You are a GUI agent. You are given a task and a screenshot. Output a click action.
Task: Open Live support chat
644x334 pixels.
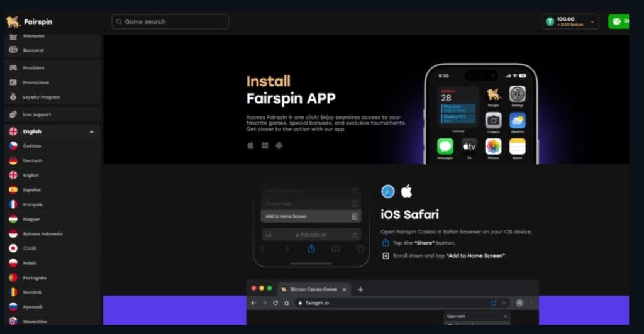click(x=53, y=114)
